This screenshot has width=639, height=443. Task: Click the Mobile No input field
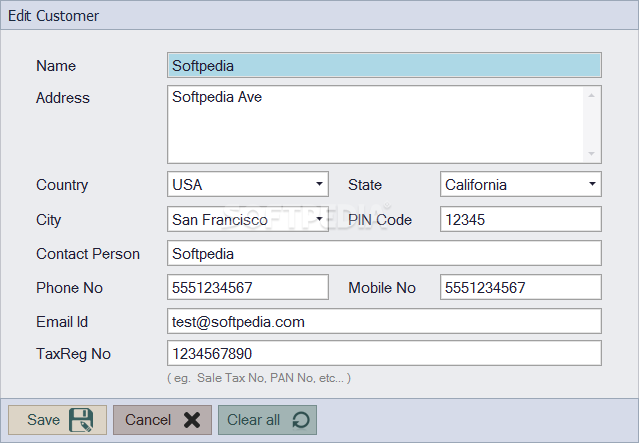coord(520,288)
